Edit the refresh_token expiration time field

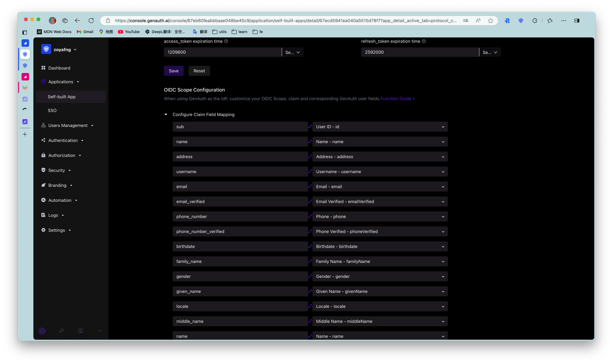pyautogui.click(x=420, y=52)
